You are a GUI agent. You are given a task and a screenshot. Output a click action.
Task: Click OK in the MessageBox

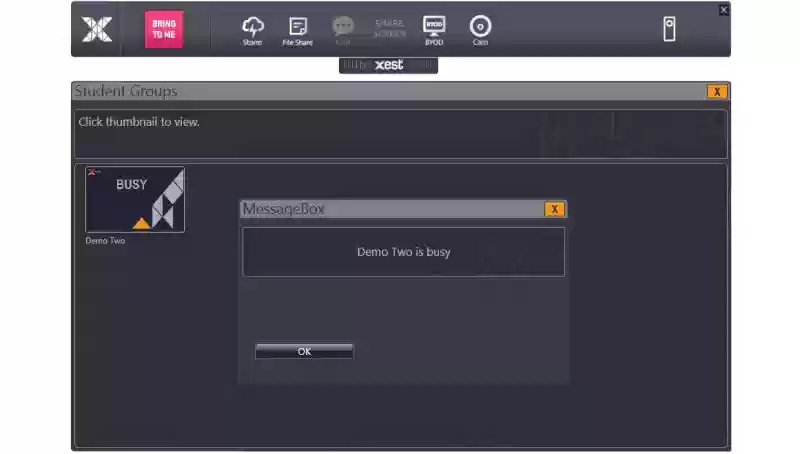click(304, 351)
